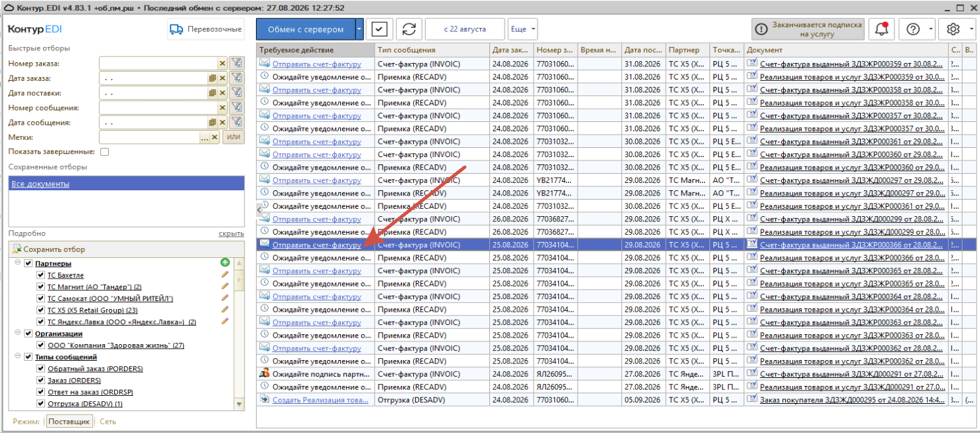Enable the Показать завершенные checkbox
The height and width of the screenshot is (433, 980).
point(104,152)
